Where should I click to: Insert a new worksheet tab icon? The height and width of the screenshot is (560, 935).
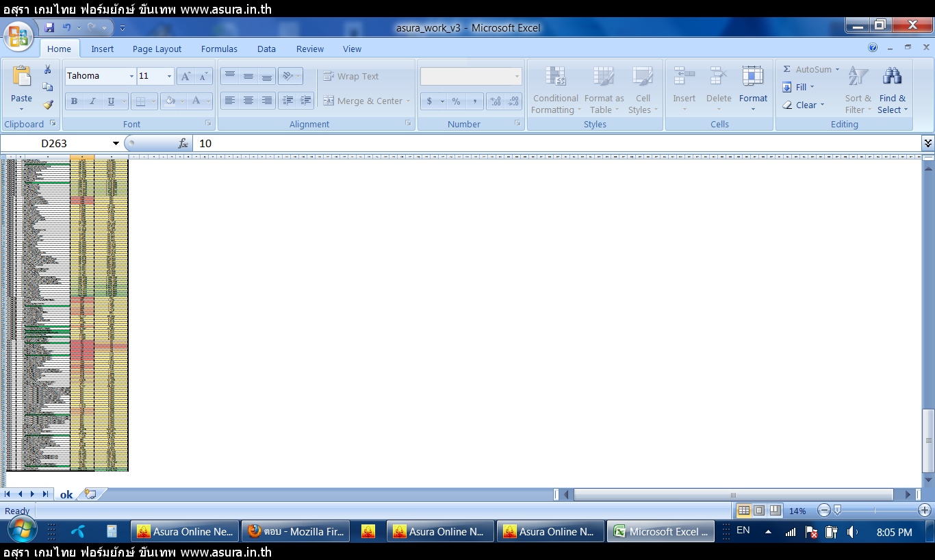[90, 494]
